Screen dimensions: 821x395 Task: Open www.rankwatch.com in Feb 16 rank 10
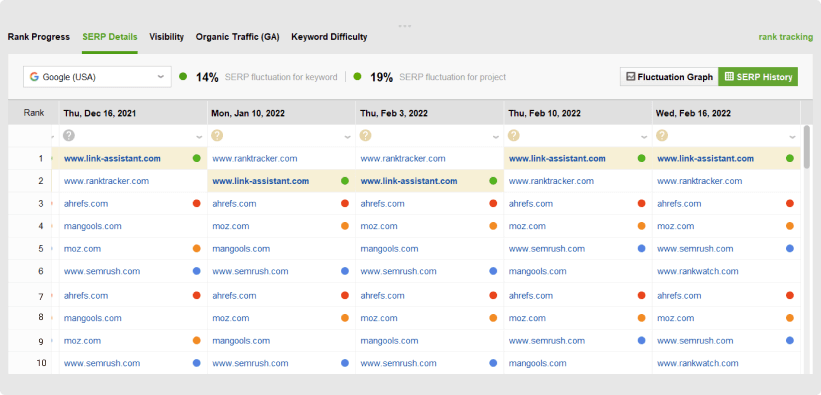697,363
